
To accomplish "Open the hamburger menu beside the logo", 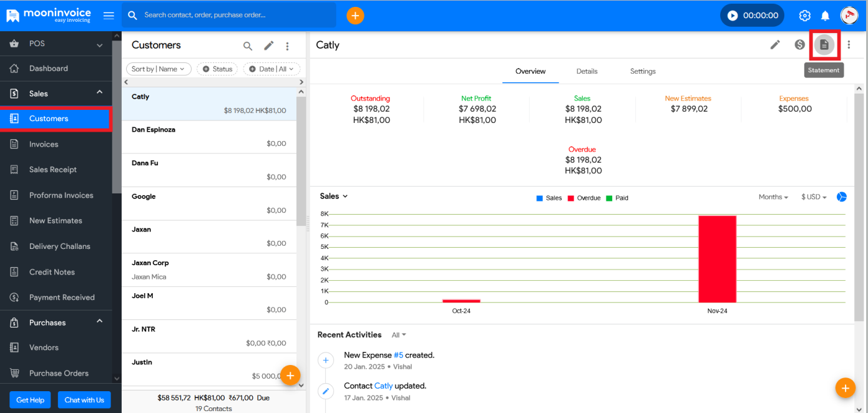I will click(x=109, y=16).
